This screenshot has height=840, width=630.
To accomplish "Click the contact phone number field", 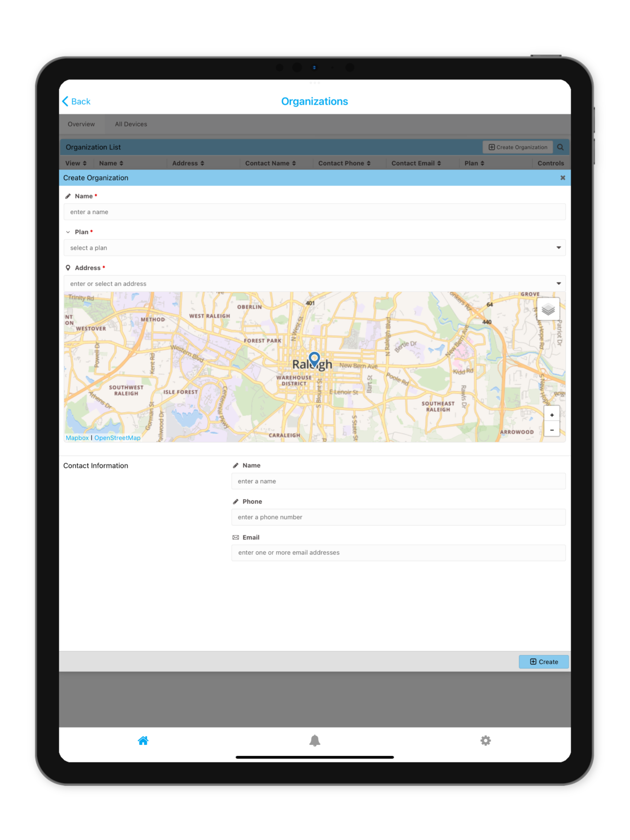I will (x=398, y=517).
